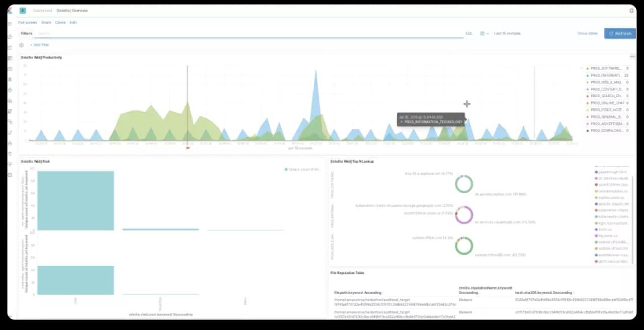Viewport: 644px width, 330px height.
Task: Open the calendar date picker dropdown
Action: 481,33
